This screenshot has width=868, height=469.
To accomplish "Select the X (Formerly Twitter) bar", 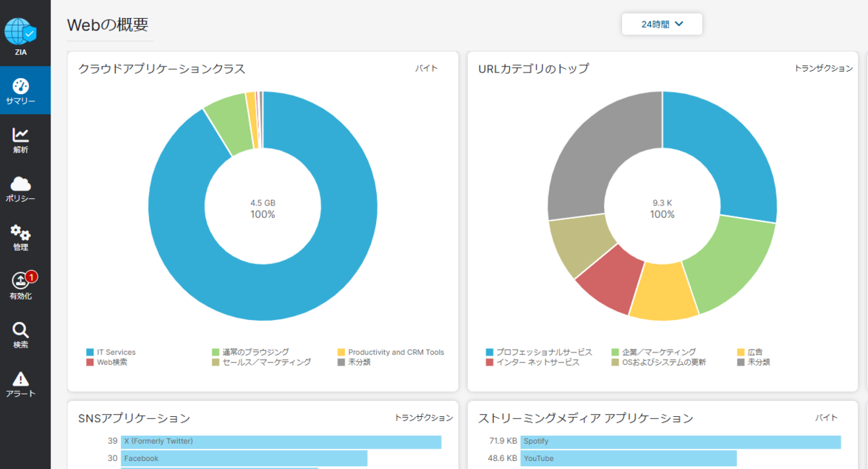I will click(x=281, y=441).
